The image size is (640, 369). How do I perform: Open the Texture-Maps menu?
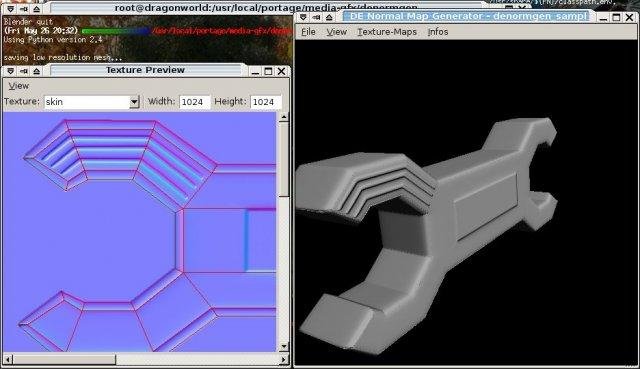coord(387,32)
